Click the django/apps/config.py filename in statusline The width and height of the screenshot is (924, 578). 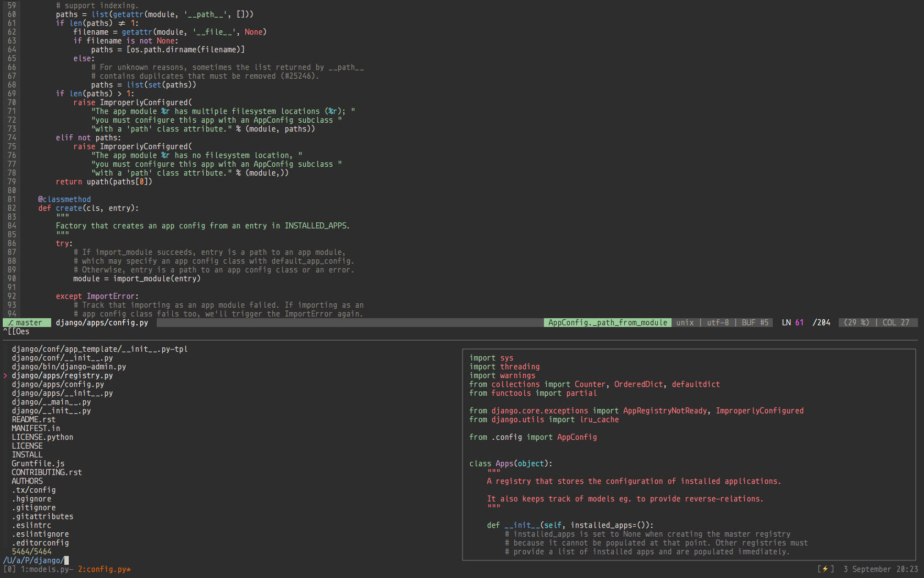click(102, 323)
